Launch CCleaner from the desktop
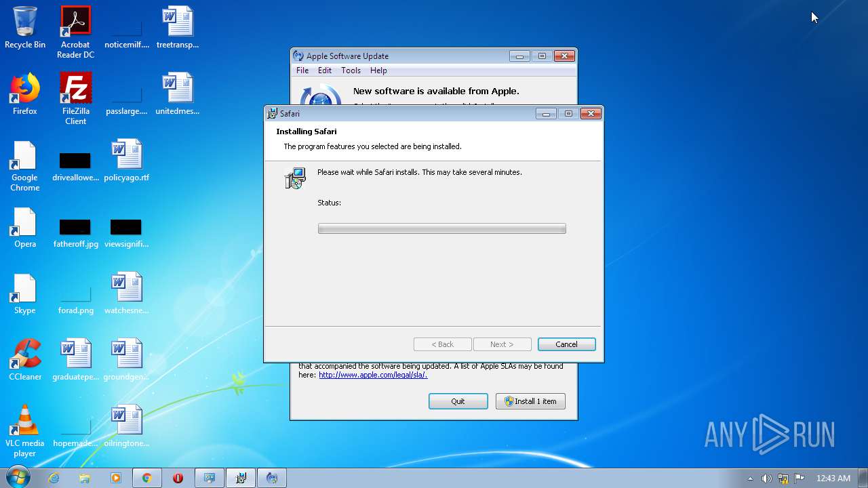 coord(25,360)
